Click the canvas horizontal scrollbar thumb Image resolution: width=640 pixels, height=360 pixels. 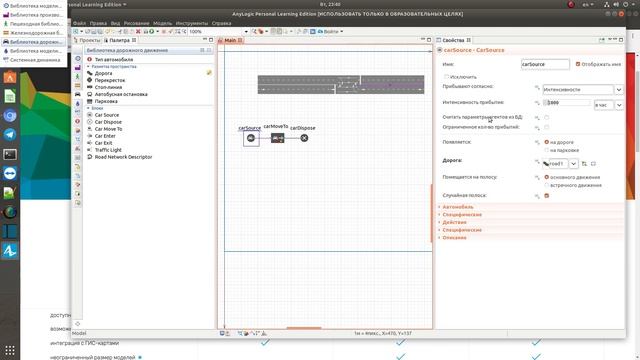(304, 328)
